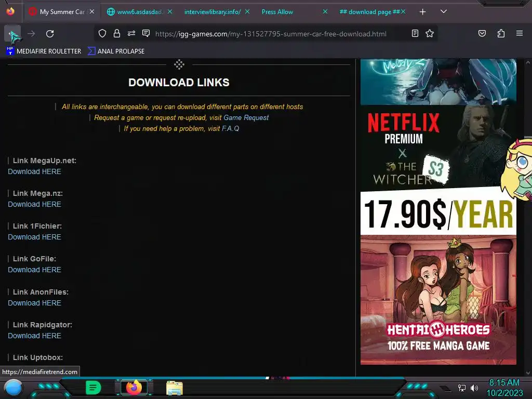Go back using the back arrow
Screen dimensions: 532x399
pyautogui.click(x=12, y=34)
